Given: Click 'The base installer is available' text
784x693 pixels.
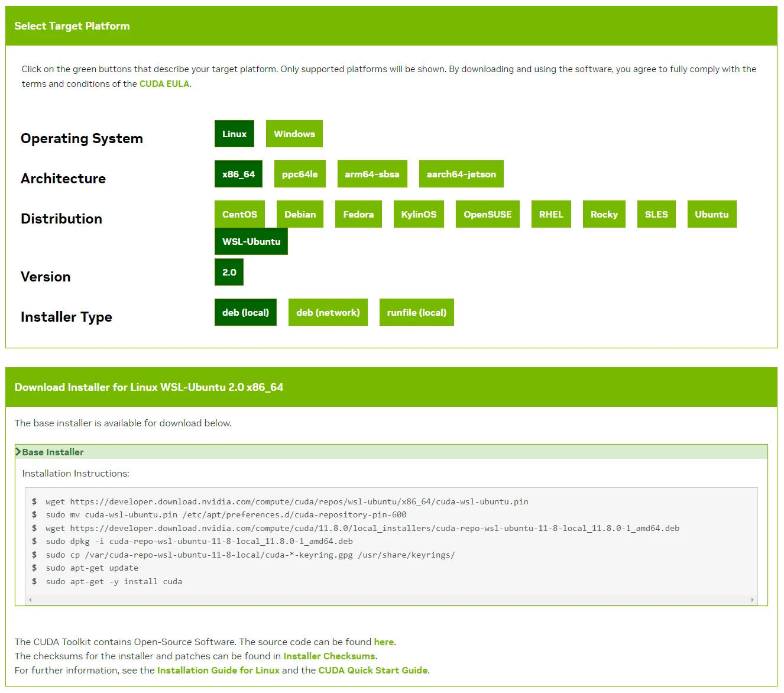Looking at the screenshot, I should click(123, 423).
